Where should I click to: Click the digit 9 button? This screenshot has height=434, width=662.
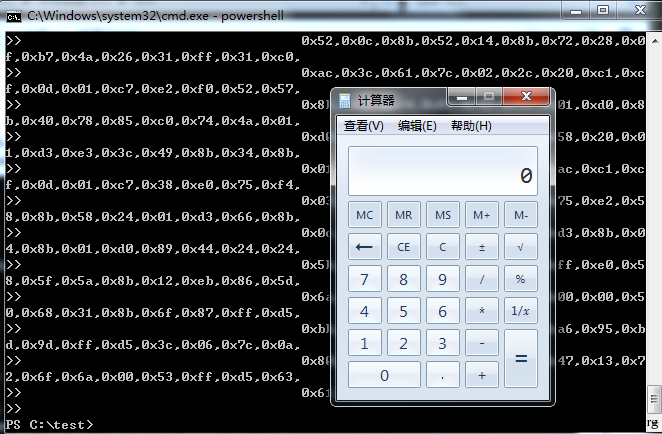click(443, 279)
